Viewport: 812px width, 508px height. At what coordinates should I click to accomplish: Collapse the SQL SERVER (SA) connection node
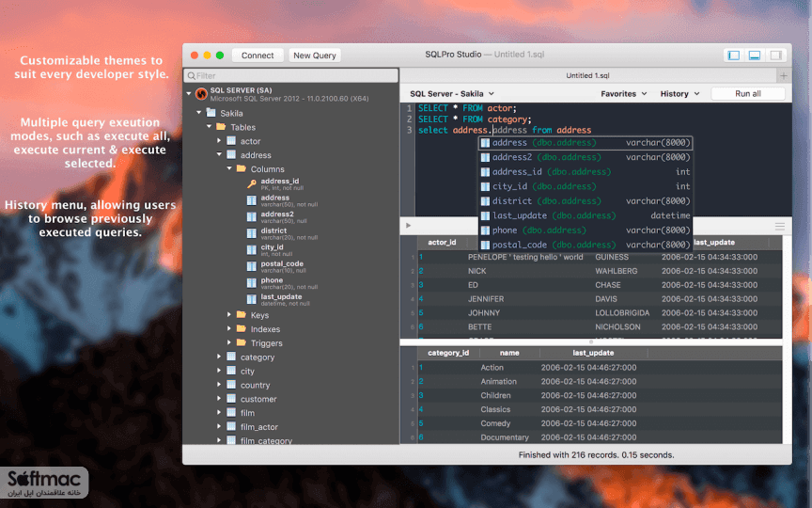click(x=189, y=94)
